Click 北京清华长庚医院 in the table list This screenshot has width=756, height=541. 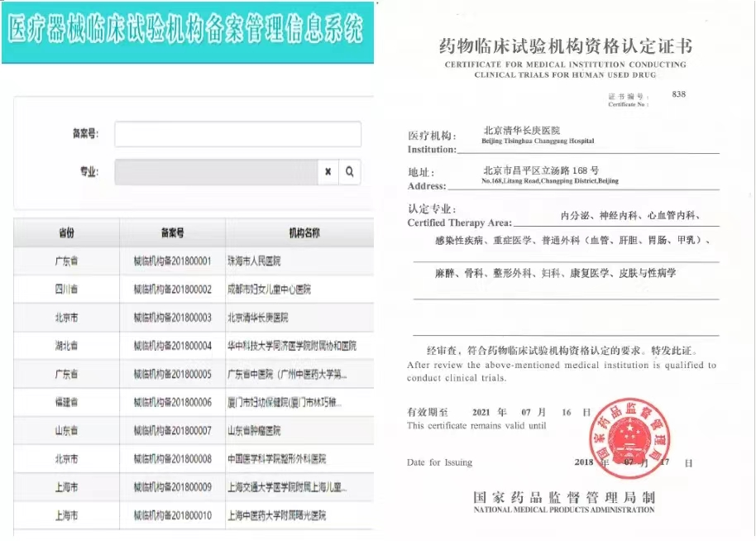(x=258, y=318)
